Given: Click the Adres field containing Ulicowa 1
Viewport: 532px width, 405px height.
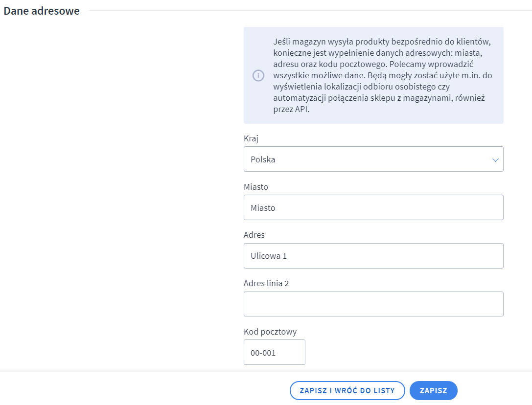Looking at the screenshot, I should [x=373, y=256].
